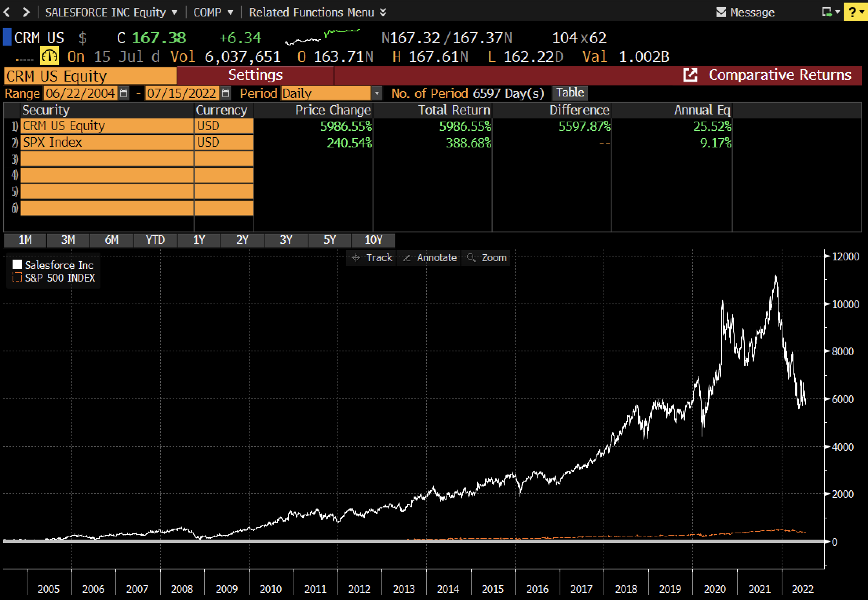Click the Comparative Returns title link
868x600 pixels.
pos(780,75)
